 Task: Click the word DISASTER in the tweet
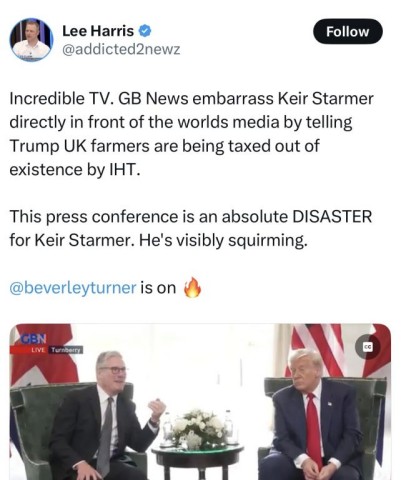tap(332, 217)
